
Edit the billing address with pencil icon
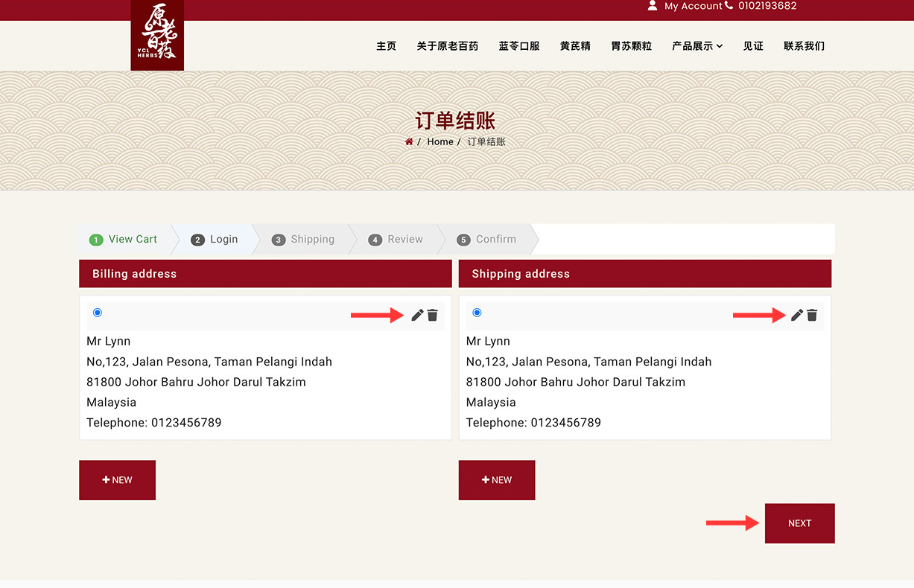point(417,316)
